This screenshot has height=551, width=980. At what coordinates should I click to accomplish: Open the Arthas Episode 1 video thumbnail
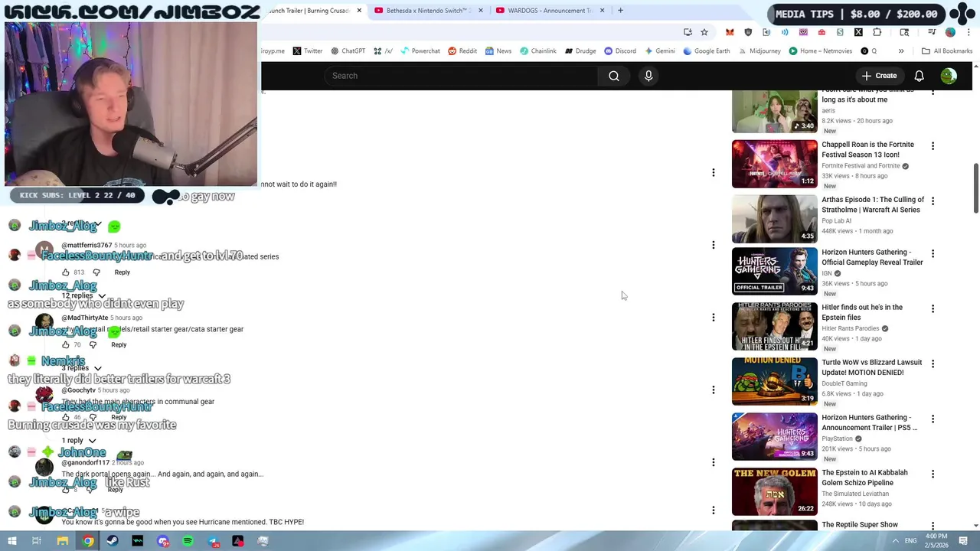point(774,219)
